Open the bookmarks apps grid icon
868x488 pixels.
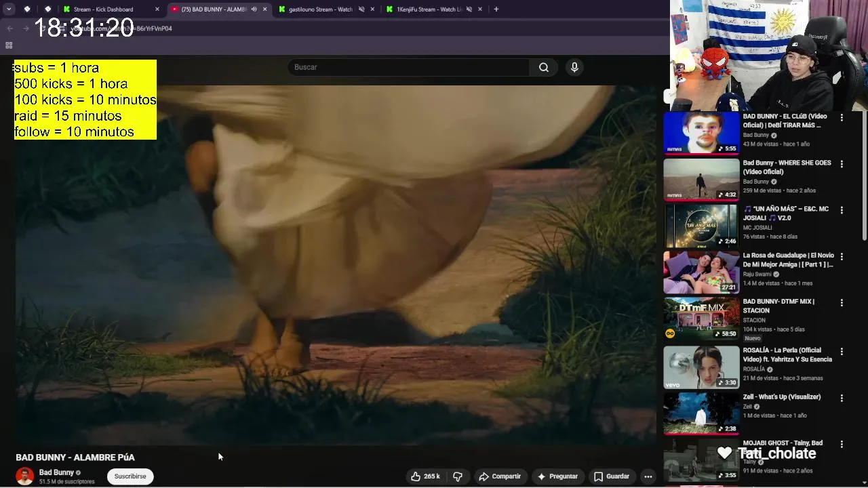(x=9, y=45)
